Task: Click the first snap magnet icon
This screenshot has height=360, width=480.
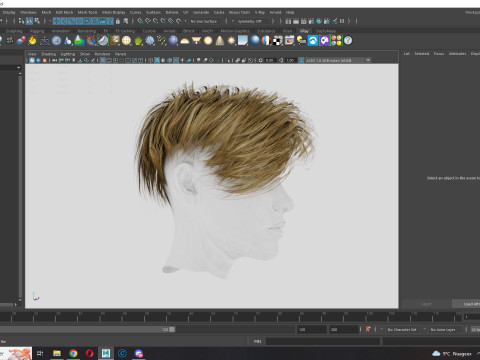Action: [140, 21]
